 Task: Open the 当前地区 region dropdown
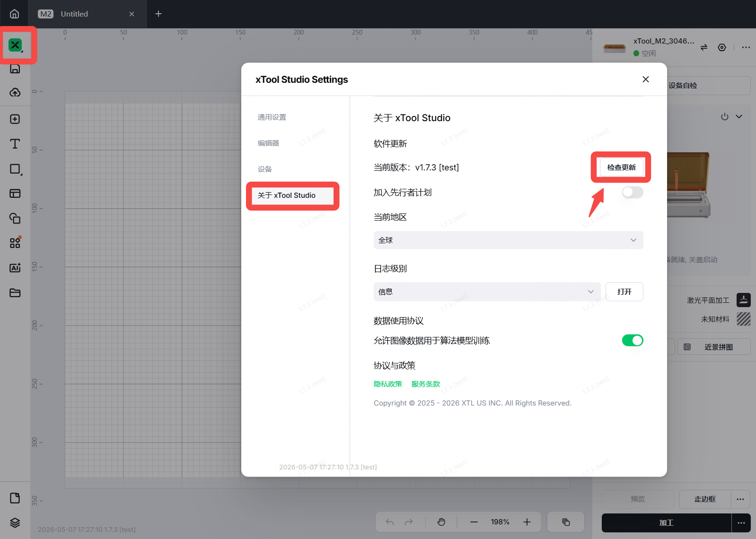click(509, 240)
